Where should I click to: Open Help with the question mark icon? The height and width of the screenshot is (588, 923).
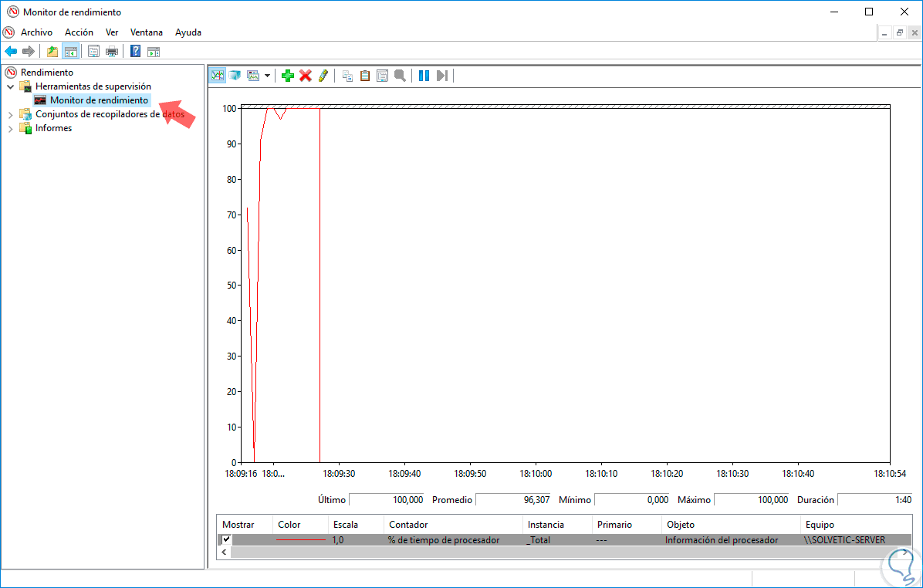pos(135,51)
